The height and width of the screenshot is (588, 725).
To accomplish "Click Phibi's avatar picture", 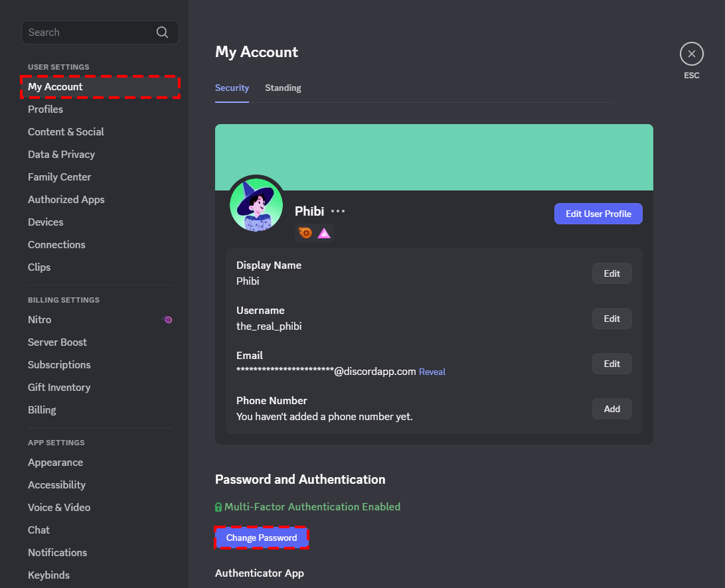I will [x=256, y=204].
